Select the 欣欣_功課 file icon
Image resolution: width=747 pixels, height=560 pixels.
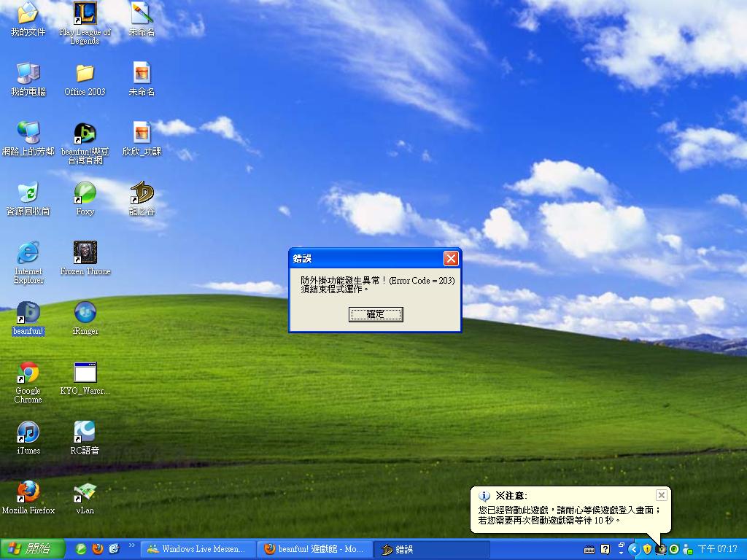pyautogui.click(x=142, y=139)
